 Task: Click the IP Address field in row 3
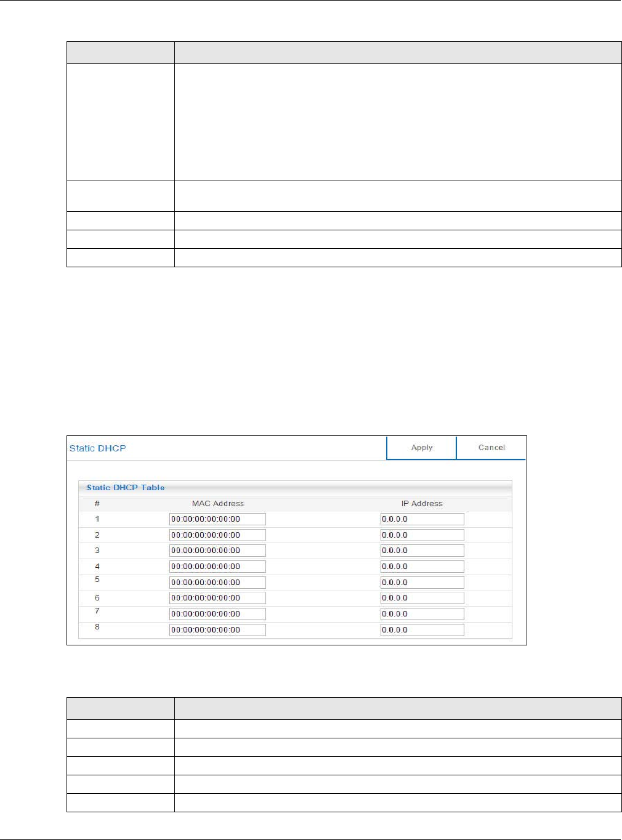422,551
